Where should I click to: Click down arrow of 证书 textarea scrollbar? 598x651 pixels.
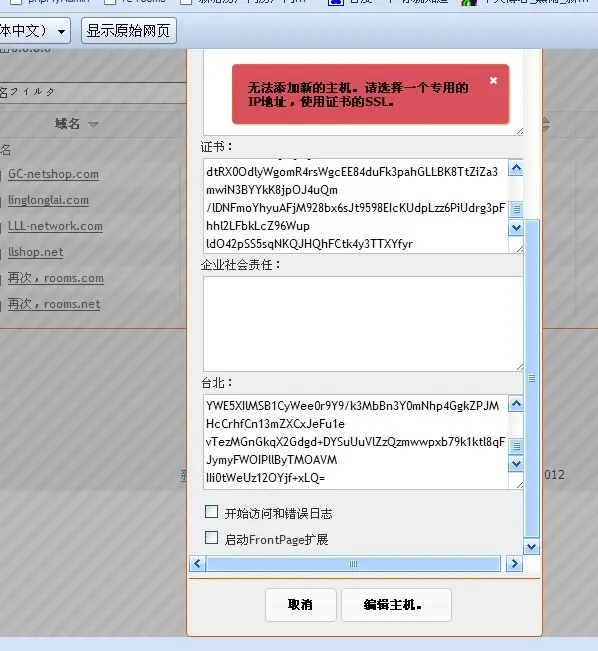click(x=516, y=228)
